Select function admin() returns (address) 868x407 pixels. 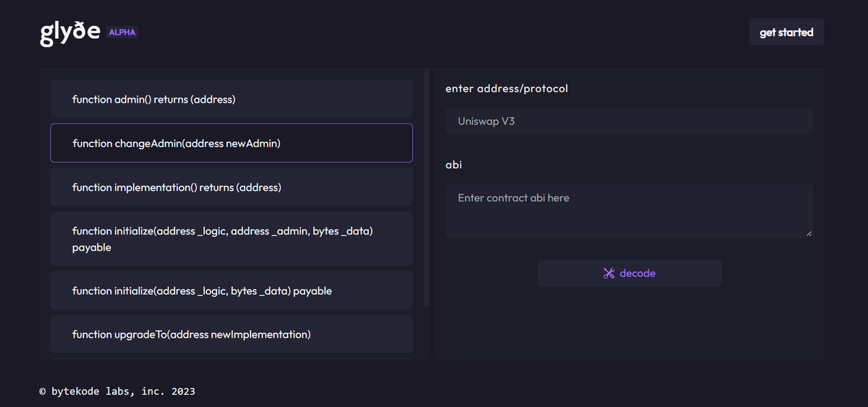pos(231,99)
